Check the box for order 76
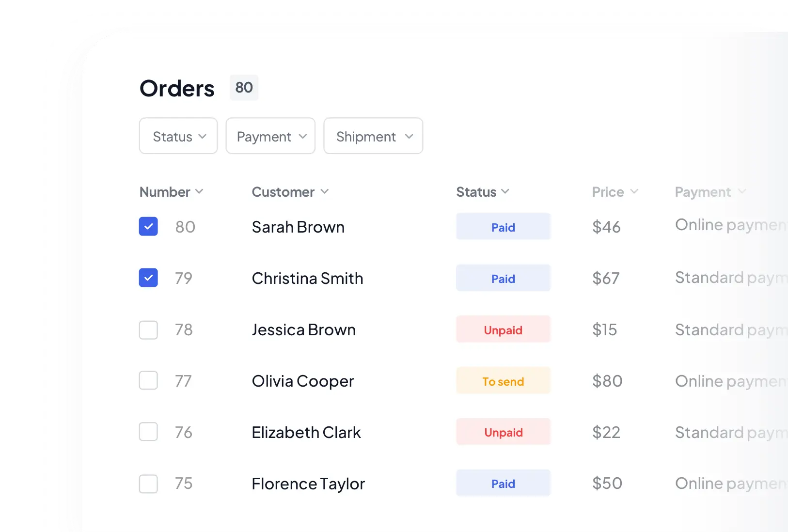Viewport: 788px width, 532px height. tap(148, 432)
